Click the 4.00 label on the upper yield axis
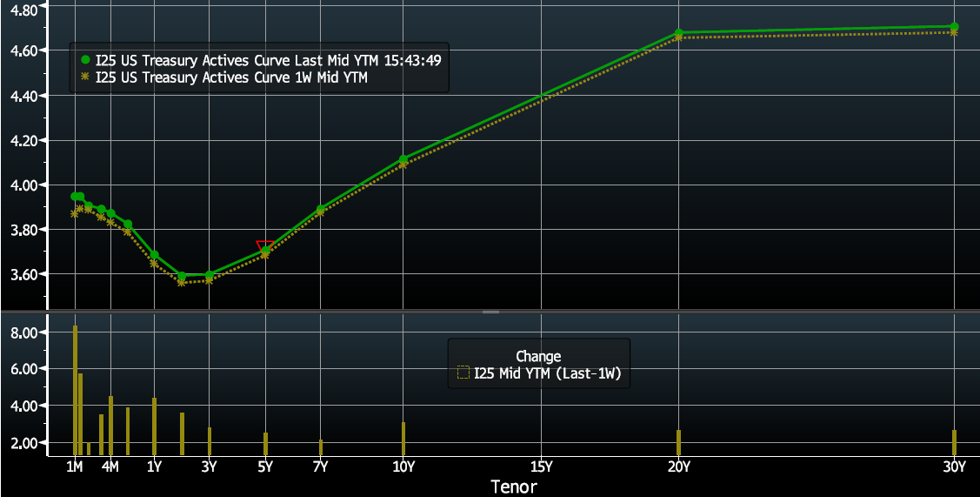Image resolution: width=980 pixels, height=497 pixels. (24, 185)
